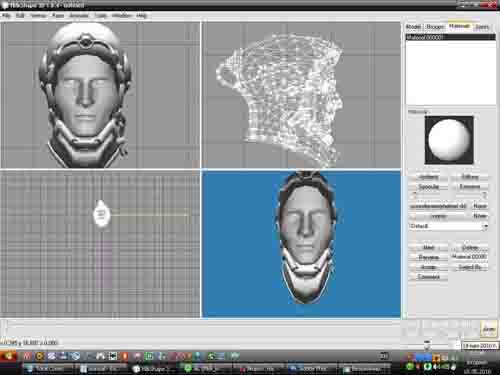Click the texture file name button

[438, 206]
